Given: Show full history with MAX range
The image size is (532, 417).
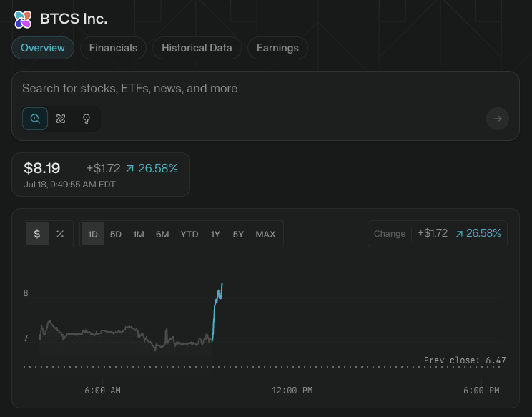Looking at the screenshot, I should (265, 234).
